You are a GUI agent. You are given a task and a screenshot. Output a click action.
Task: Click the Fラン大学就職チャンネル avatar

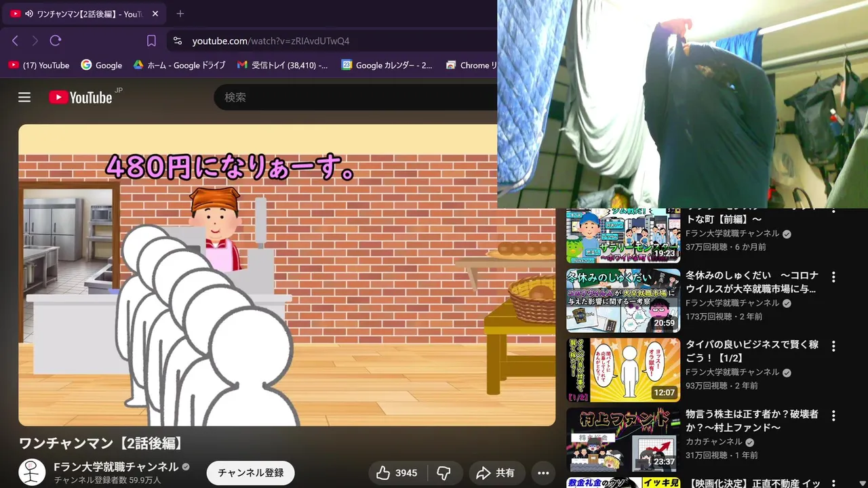(32, 472)
